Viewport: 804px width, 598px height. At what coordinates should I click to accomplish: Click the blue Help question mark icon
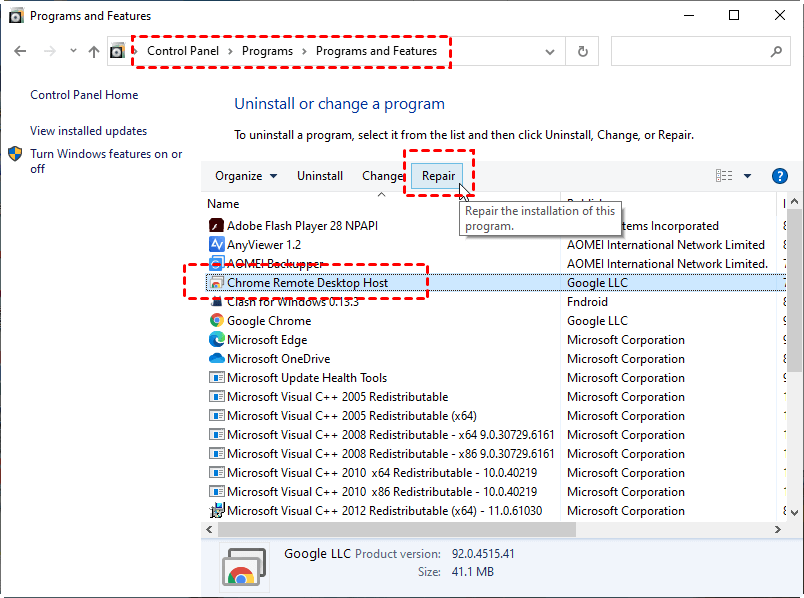point(780,176)
